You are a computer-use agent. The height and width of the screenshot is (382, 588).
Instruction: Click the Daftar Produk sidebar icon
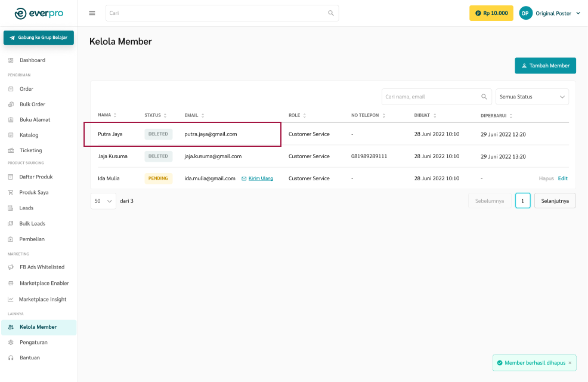(x=11, y=177)
